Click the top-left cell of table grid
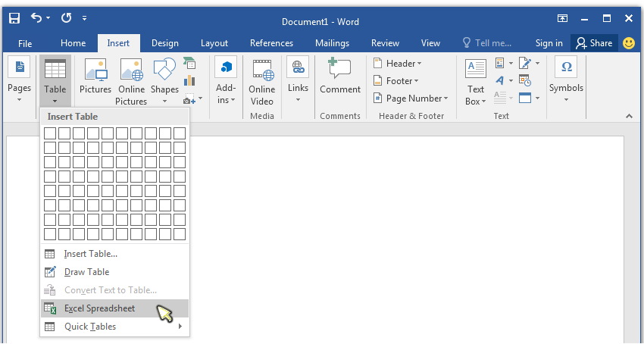Viewport: 644px width, 344px height. click(50, 133)
